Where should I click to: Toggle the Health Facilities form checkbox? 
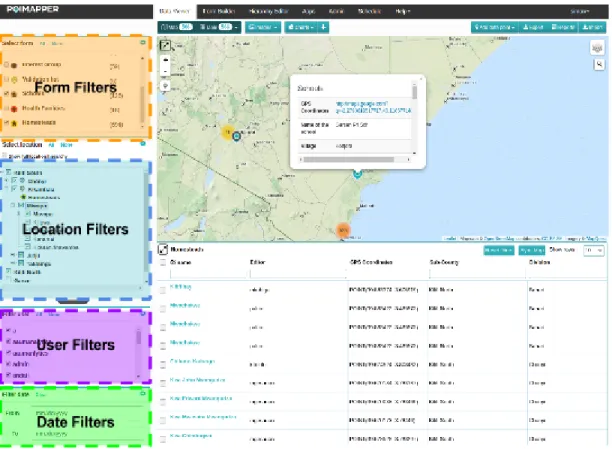6,108
